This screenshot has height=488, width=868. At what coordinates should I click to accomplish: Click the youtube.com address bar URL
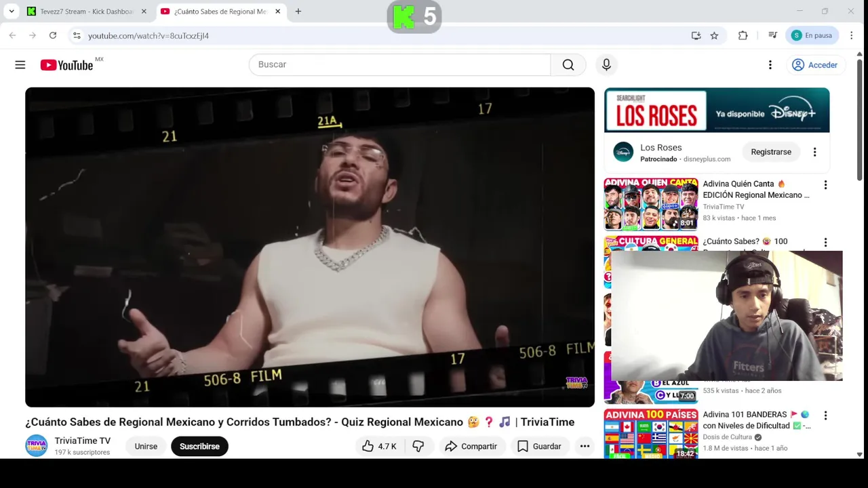tap(149, 36)
